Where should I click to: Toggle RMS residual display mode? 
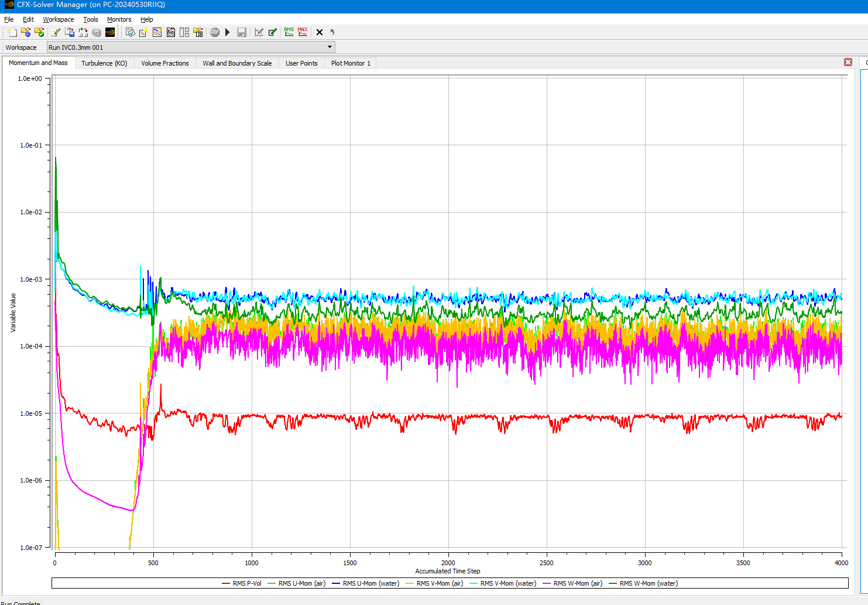click(289, 32)
